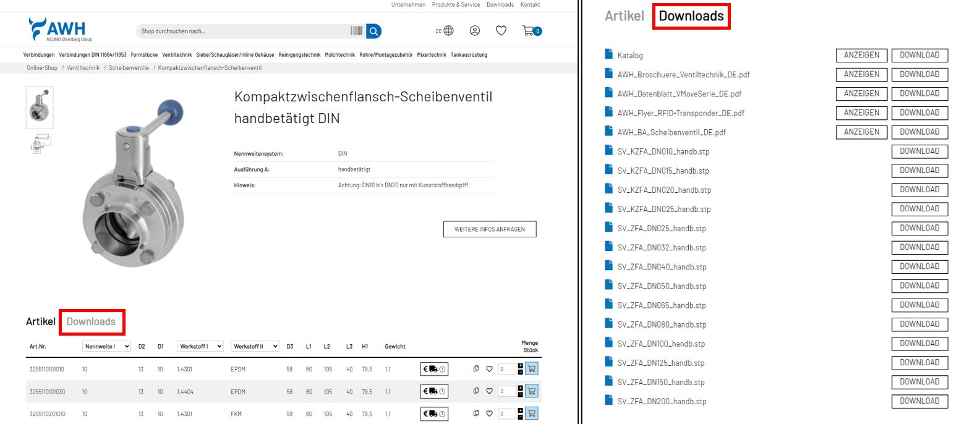View the AWH_BA_Scheibenventil_DE.pdf via Anzeigen
The image size is (980, 424).
point(861,132)
